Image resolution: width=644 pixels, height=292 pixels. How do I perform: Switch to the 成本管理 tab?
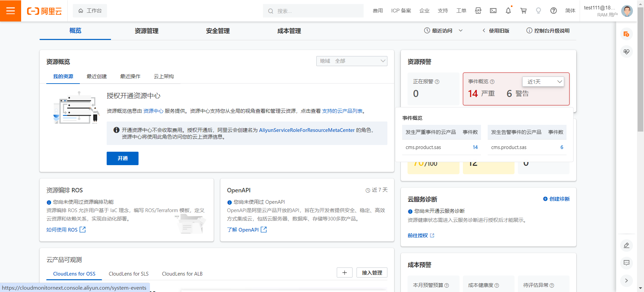coord(289,31)
